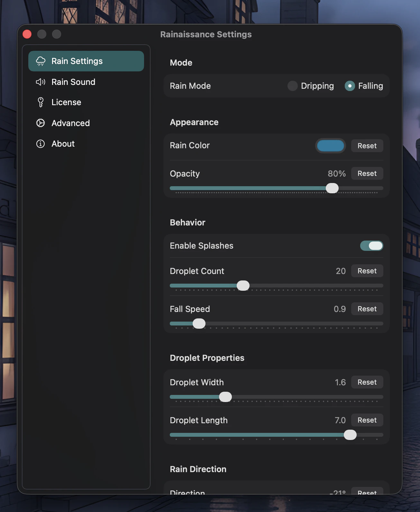Select the Falling rain mode
The height and width of the screenshot is (512, 420).
click(x=350, y=86)
